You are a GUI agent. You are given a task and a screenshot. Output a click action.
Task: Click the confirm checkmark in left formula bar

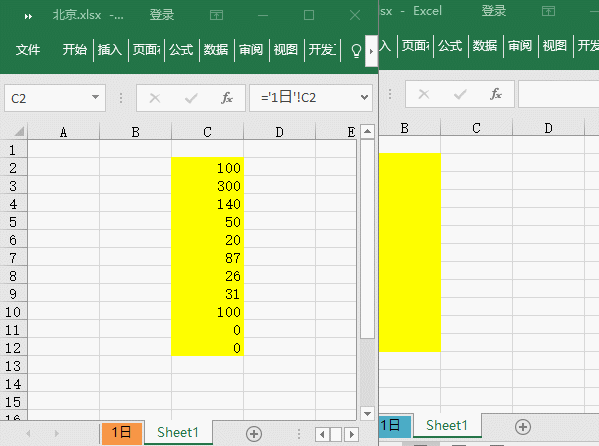click(191, 98)
